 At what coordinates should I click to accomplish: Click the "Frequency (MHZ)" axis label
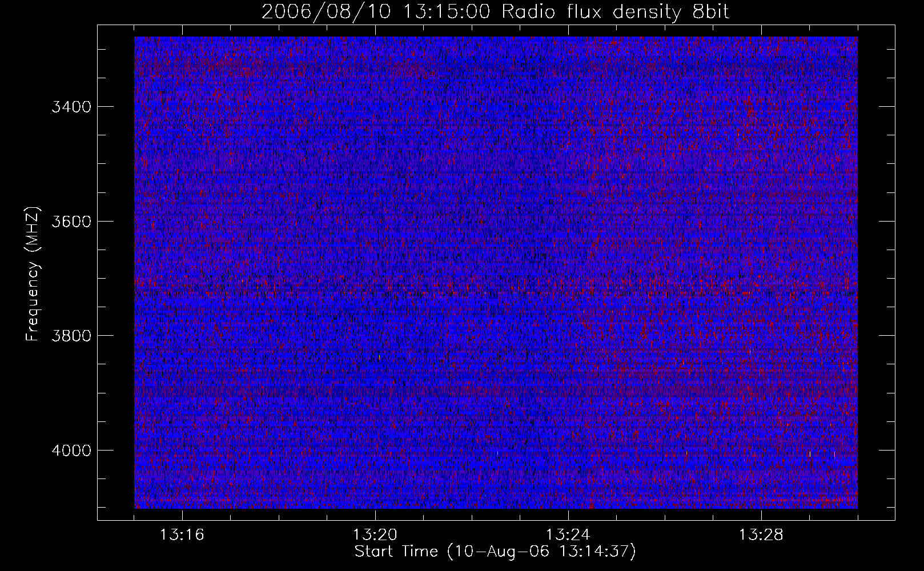33,275
